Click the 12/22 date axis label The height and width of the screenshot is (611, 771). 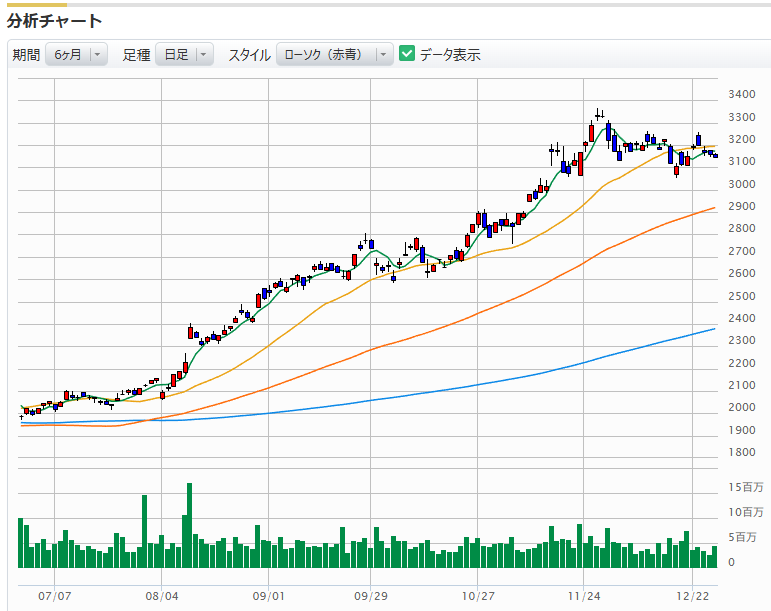692,595
